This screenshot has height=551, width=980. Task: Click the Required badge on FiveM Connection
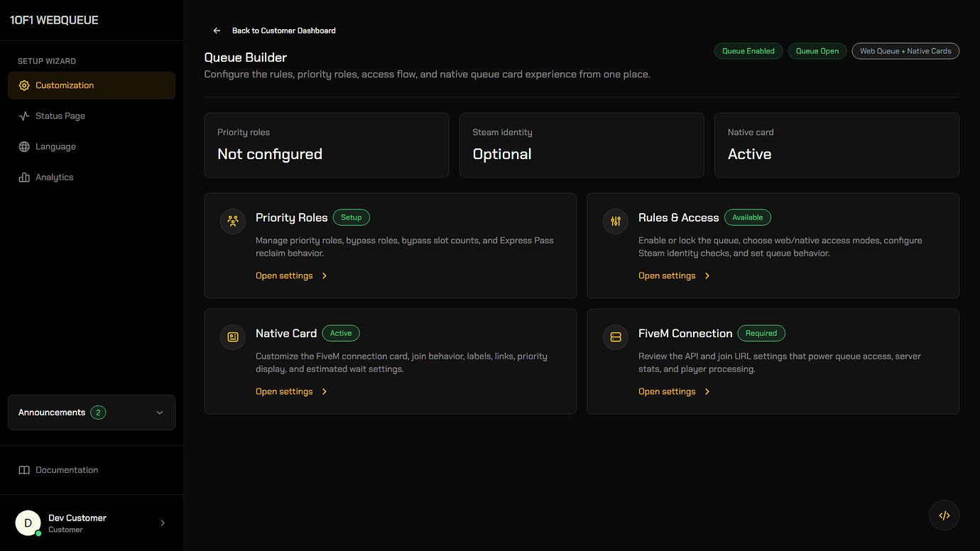click(x=761, y=333)
